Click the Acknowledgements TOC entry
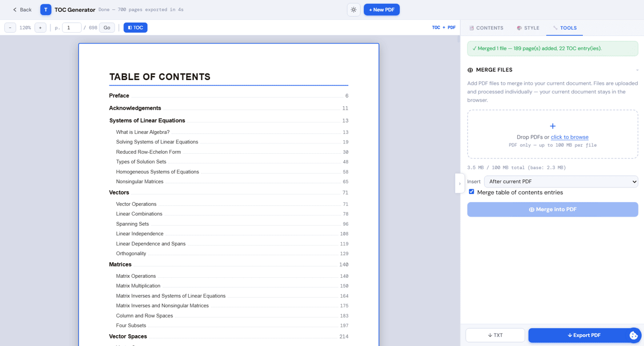 (x=229, y=108)
